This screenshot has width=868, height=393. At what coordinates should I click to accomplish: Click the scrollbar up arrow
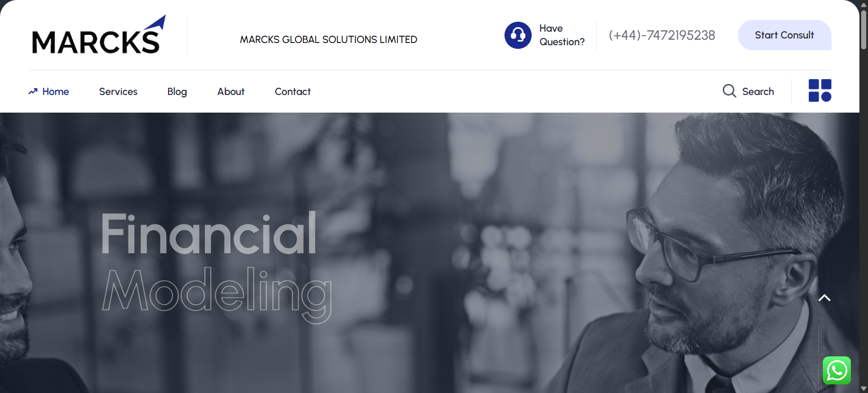863,5
